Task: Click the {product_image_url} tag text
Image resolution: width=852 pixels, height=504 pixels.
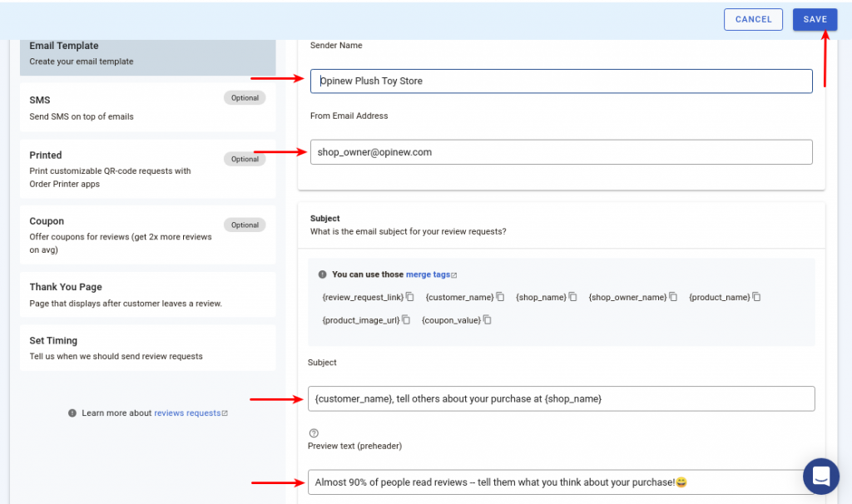Action: point(361,320)
